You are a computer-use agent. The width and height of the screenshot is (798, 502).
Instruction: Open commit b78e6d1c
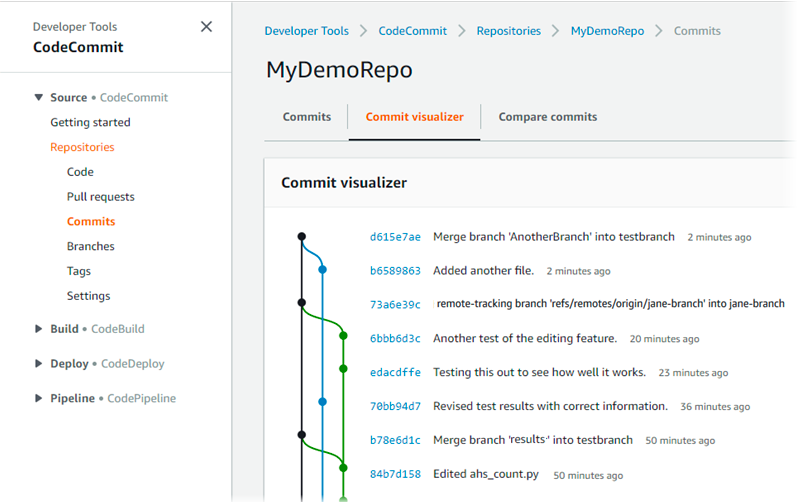point(395,440)
